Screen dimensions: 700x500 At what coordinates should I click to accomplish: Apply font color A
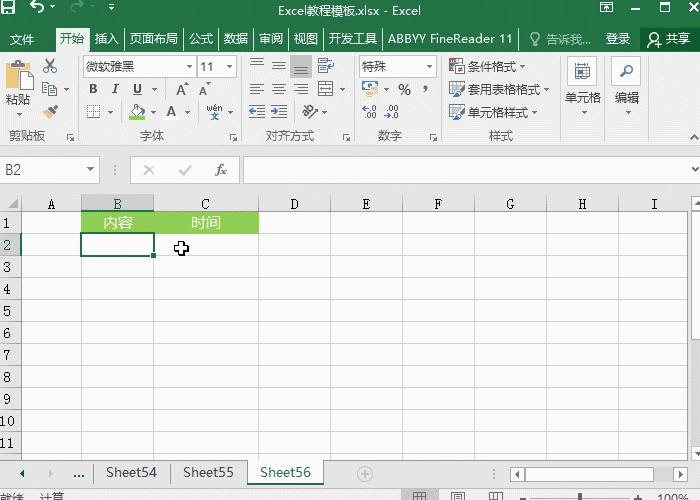click(171, 112)
